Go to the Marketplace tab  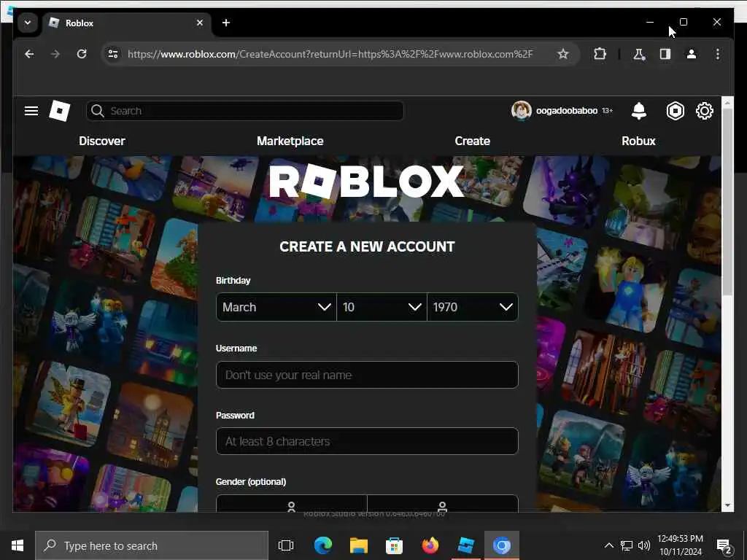click(x=290, y=141)
